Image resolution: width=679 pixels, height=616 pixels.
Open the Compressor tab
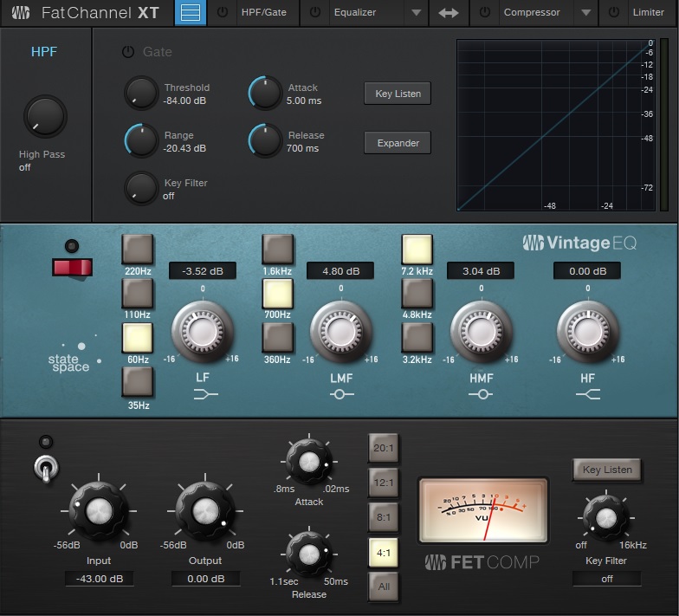pyautogui.click(x=532, y=12)
